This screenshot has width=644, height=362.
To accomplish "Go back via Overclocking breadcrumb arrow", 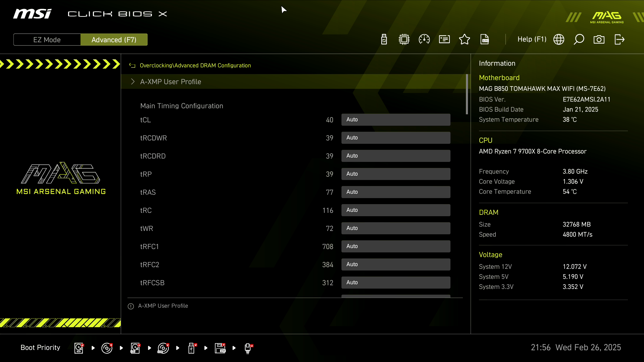I will pyautogui.click(x=132, y=66).
